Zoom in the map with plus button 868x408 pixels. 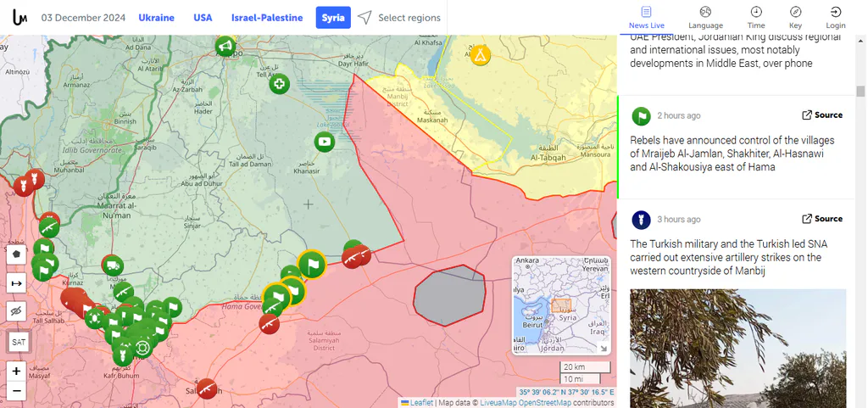(17, 371)
